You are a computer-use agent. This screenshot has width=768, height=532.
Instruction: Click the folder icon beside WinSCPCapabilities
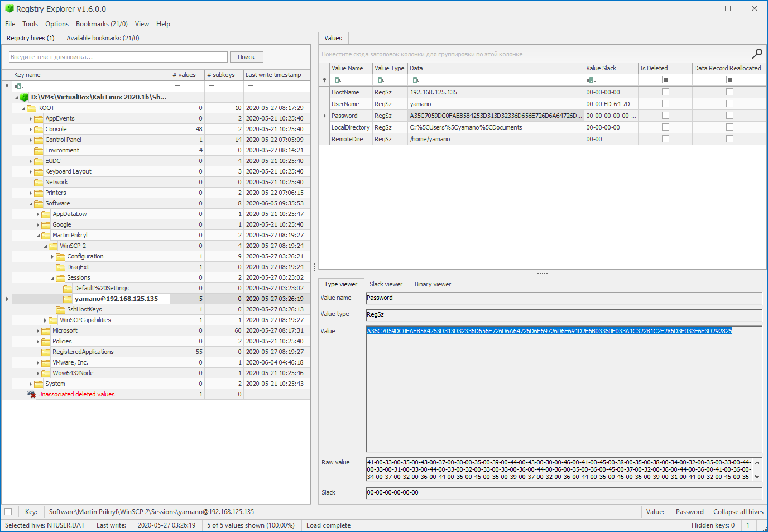52,319
